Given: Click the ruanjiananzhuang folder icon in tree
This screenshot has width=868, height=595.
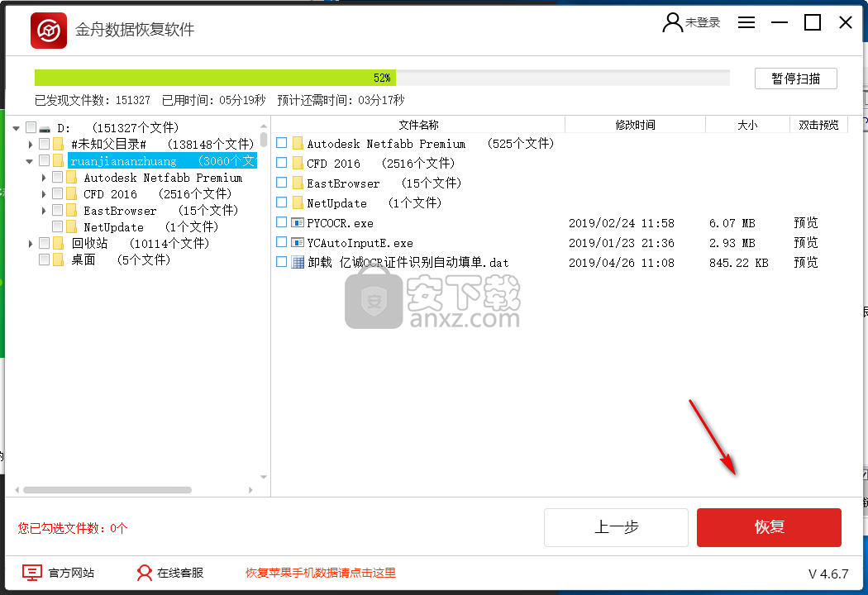Looking at the screenshot, I should click(59, 161).
